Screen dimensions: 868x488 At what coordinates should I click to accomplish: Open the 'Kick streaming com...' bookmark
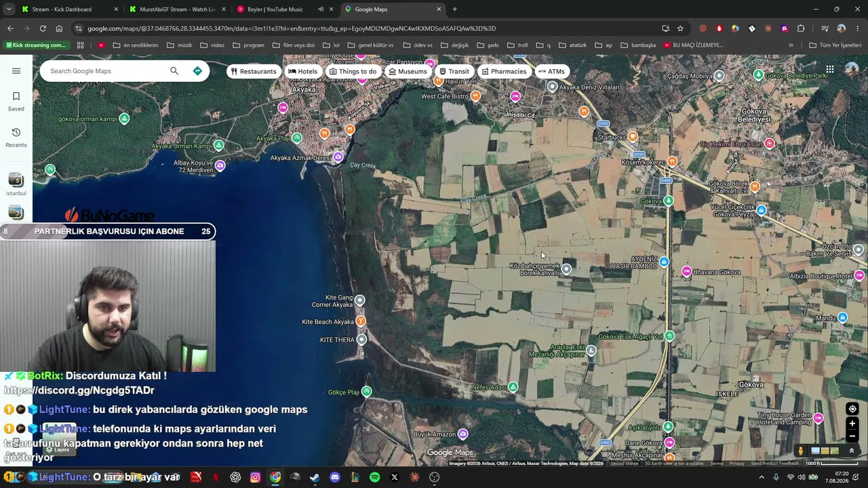tap(35, 45)
